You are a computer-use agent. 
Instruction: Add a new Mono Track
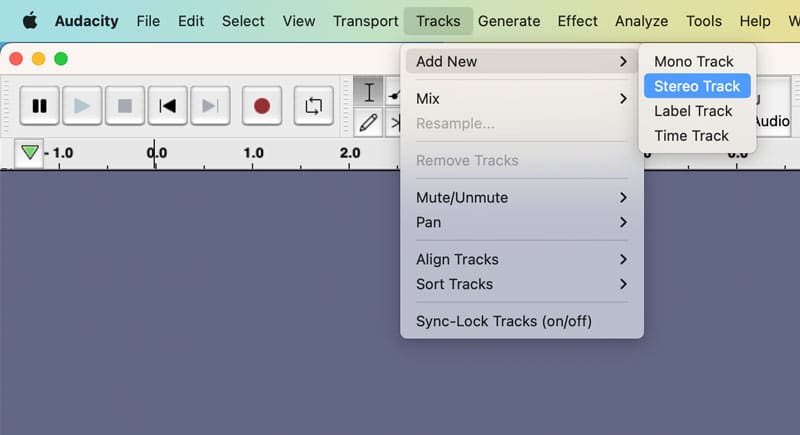coord(694,61)
